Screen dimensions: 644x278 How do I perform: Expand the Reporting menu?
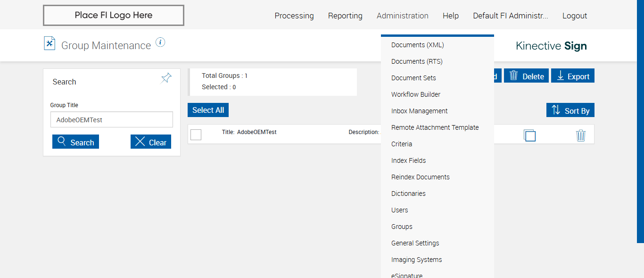[345, 16]
